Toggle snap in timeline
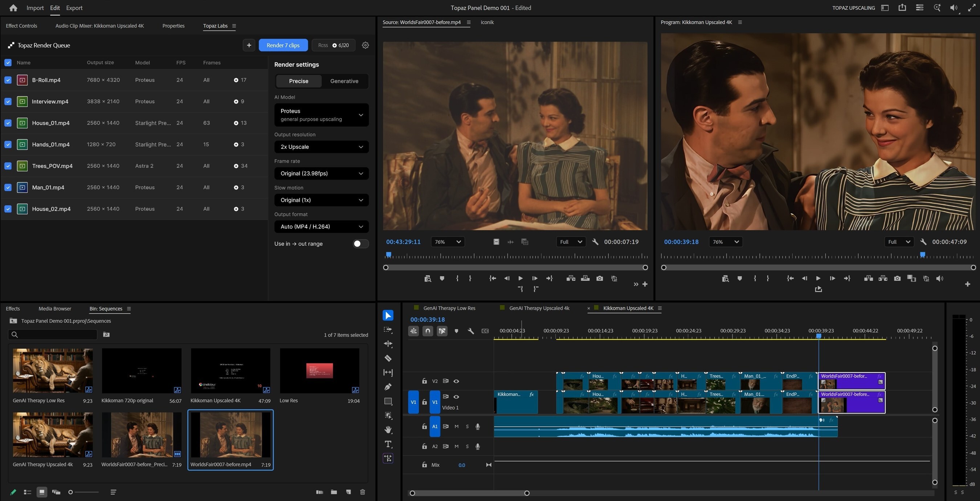The height and width of the screenshot is (501, 980). coord(428,331)
